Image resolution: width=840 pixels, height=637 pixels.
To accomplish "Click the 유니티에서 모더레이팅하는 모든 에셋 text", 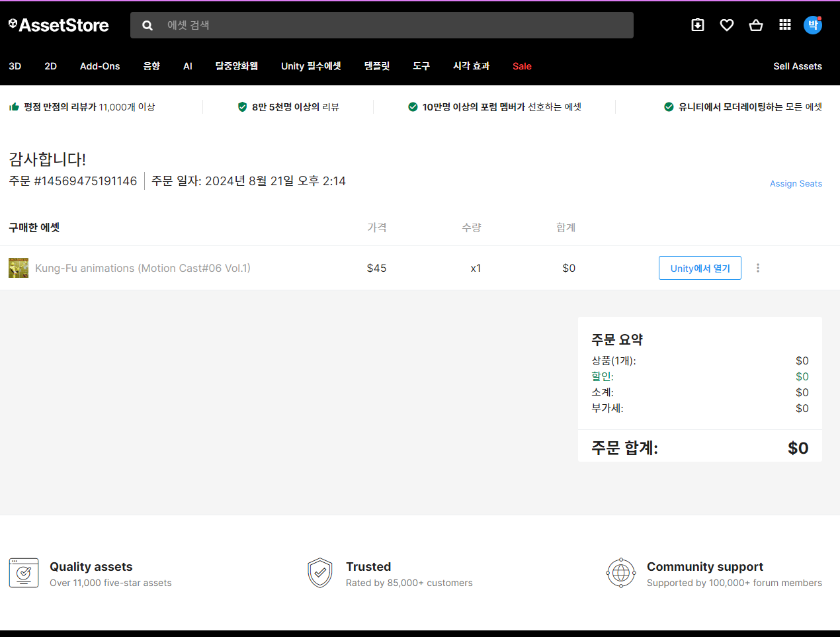I will 750,106.
